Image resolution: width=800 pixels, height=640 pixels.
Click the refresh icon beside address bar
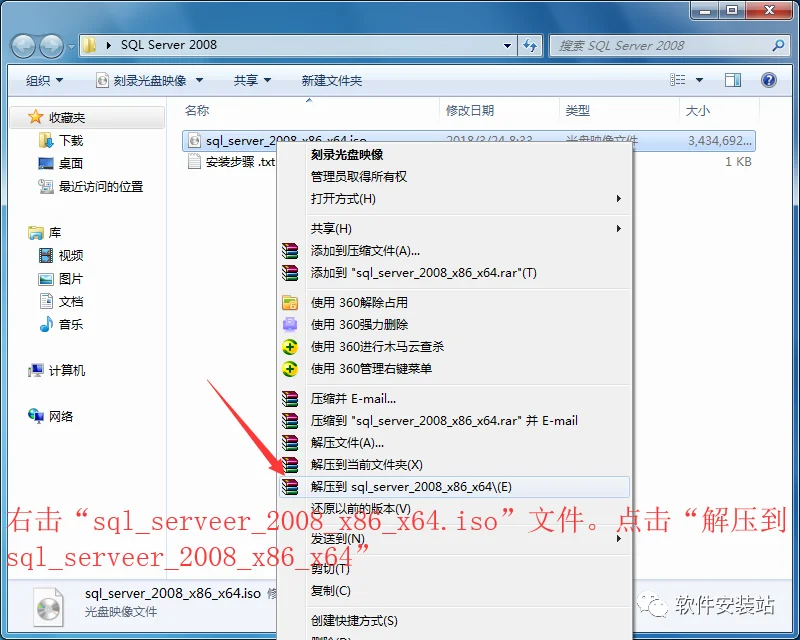[x=530, y=45]
